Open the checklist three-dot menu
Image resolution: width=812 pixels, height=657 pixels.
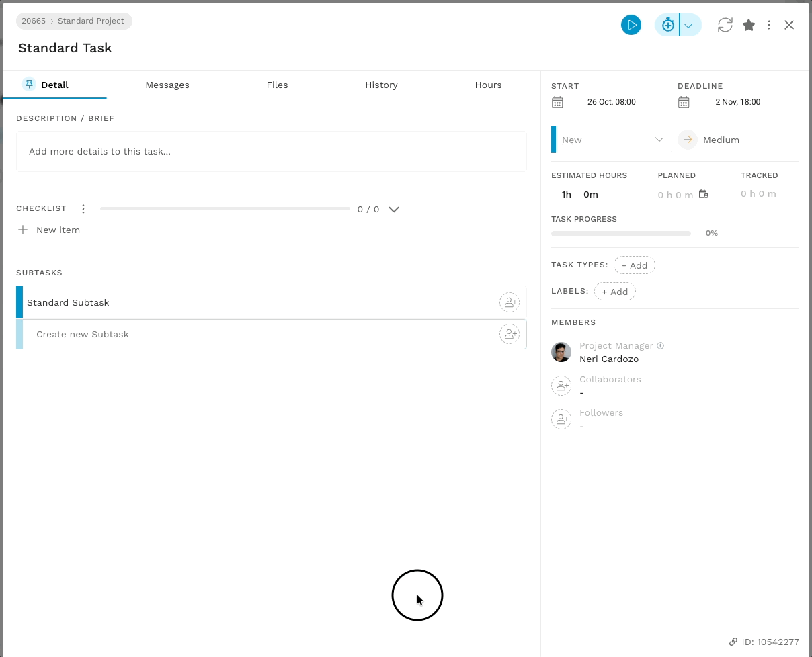[x=83, y=209]
